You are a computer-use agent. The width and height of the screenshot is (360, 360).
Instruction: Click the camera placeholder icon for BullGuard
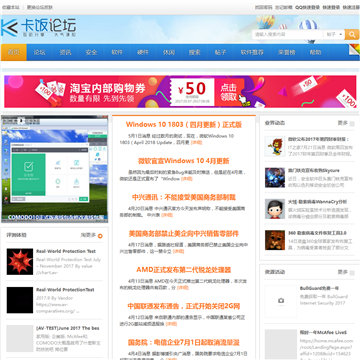click(x=281, y=301)
